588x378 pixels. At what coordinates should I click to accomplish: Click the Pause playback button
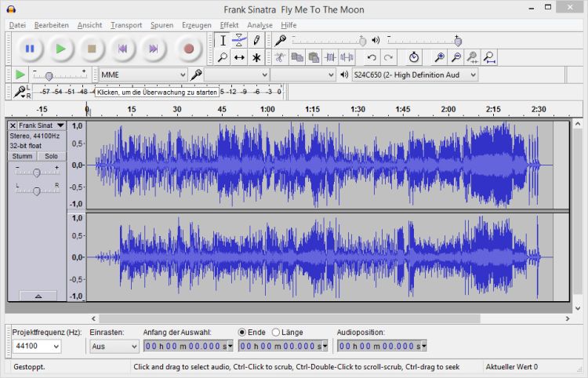coord(30,49)
